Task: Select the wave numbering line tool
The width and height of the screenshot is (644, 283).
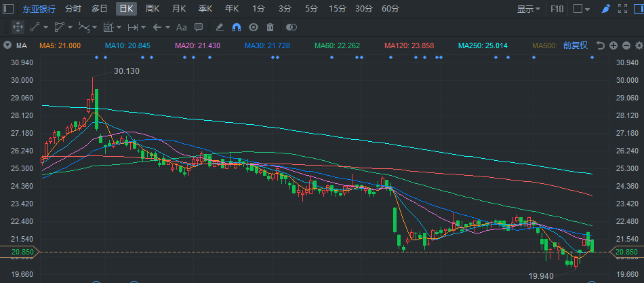Action: pos(84,27)
